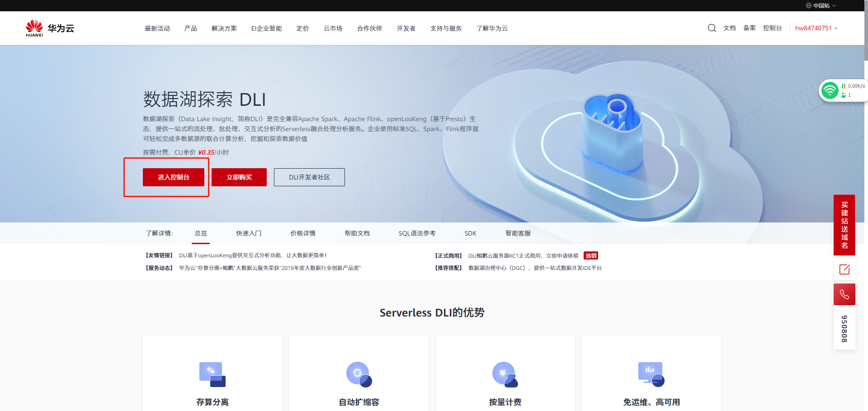868x411 pixels.
Task: Open the 存算分离+鲲鹏 award news link
Action: pos(270,268)
